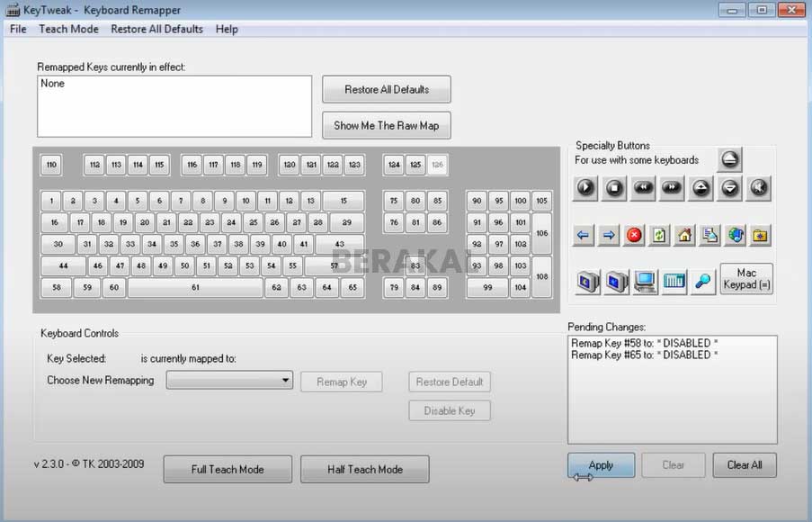
Task: Open the File menu
Action: (18, 29)
